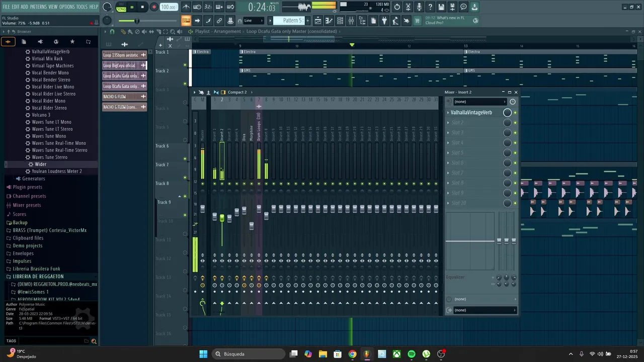Click the undo history icon
The width and height of the screenshot is (644, 362).
tap(397, 7)
